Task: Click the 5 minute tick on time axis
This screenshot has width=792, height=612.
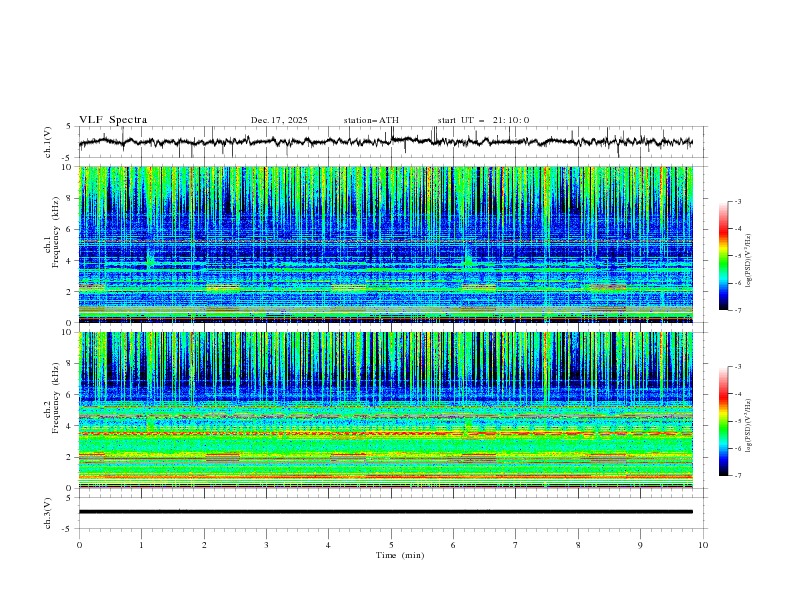Action: [x=391, y=544]
